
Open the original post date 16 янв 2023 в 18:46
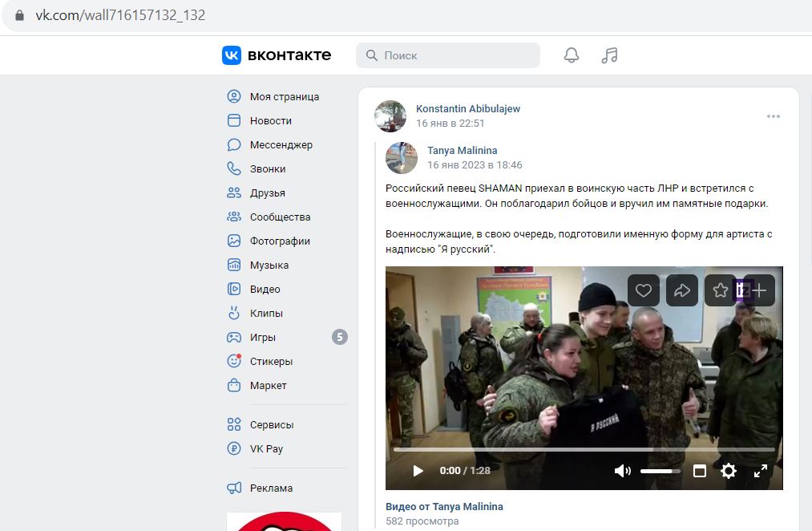[x=475, y=164]
